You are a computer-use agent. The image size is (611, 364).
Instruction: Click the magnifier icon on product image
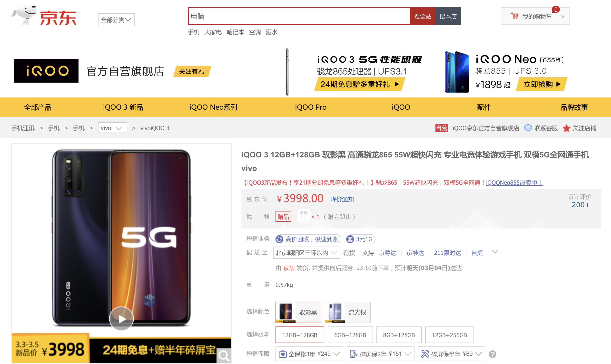point(224,355)
